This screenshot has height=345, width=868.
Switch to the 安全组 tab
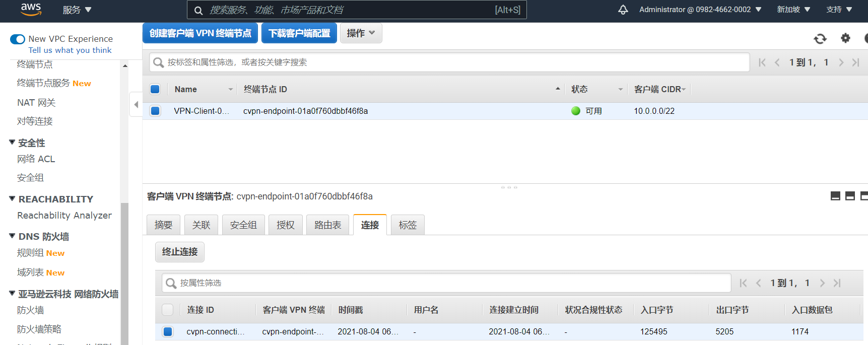243,225
